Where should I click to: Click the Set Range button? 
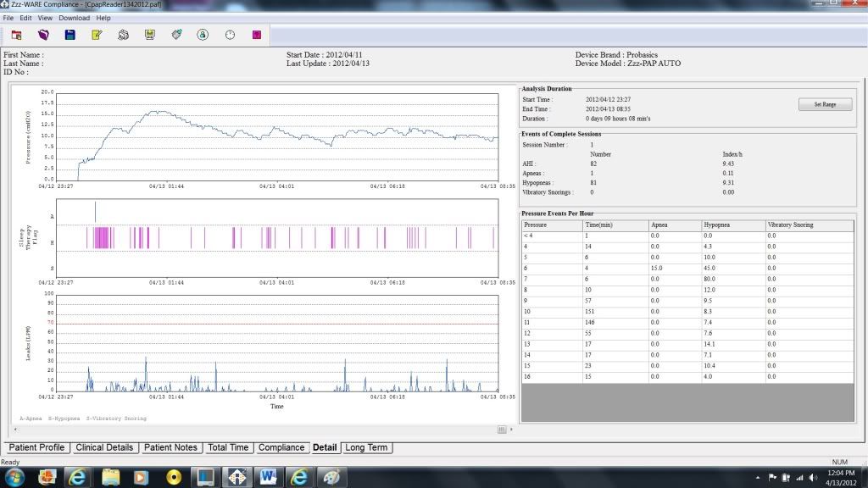[825, 104]
